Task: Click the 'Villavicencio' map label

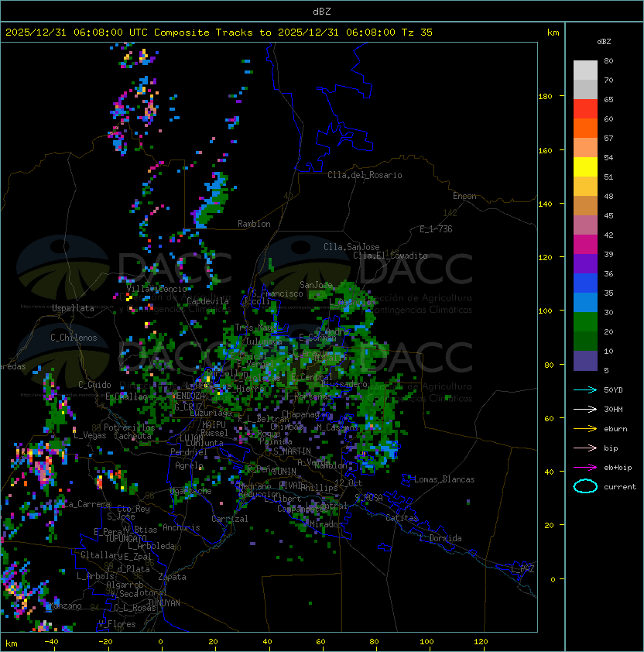Action: coord(156,289)
